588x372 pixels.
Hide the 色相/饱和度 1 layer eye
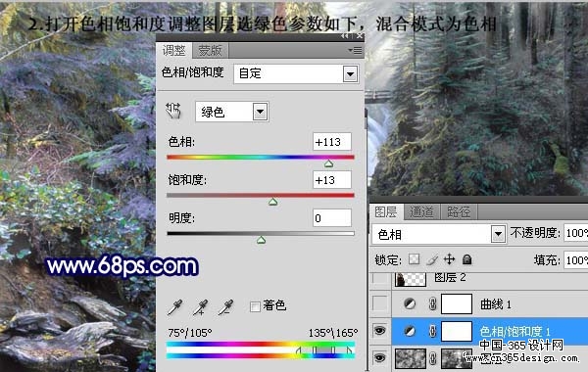(x=380, y=331)
